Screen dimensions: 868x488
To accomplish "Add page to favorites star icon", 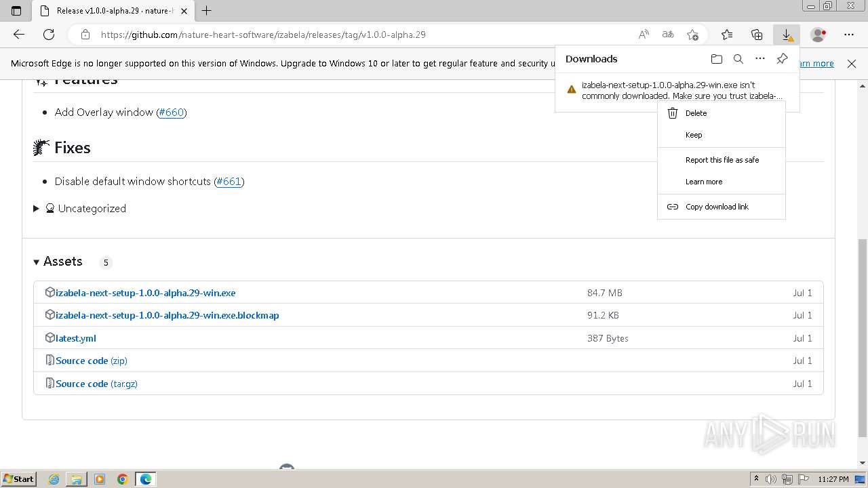I will (692, 35).
